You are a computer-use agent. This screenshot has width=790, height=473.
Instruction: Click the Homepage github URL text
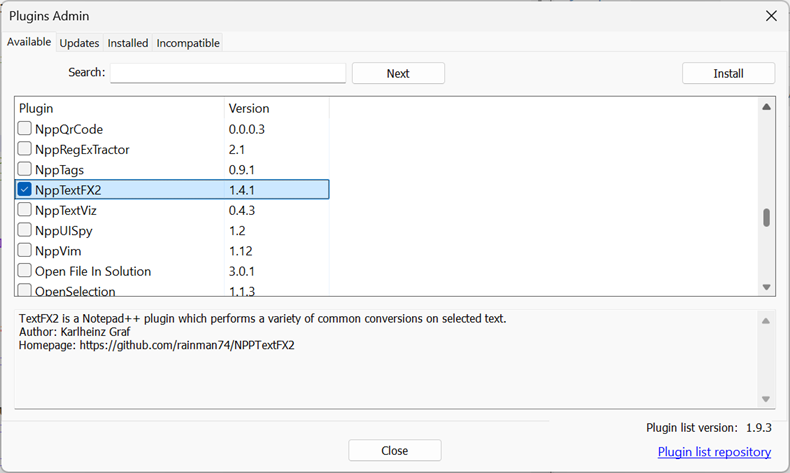click(187, 345)
